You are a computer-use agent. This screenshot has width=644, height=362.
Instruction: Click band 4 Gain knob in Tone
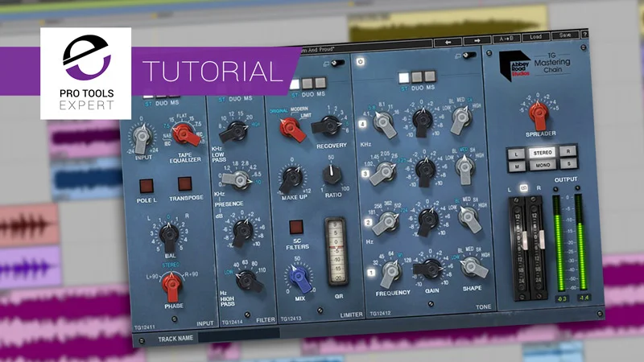[x=422, y=121]
